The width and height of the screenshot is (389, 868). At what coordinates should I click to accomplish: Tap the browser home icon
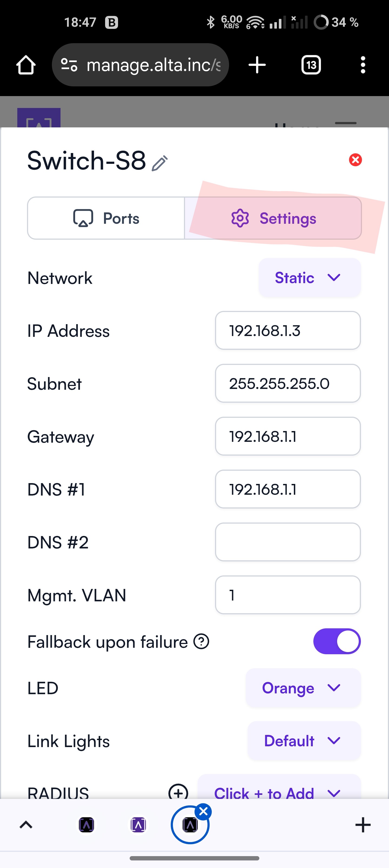click(x=26, y=65)
